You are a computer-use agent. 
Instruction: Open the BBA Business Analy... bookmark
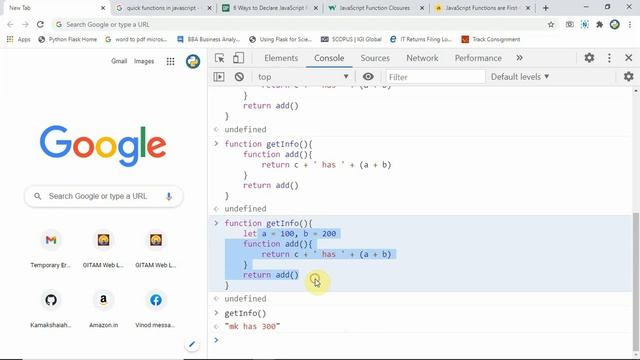click(x=209, y=39)
